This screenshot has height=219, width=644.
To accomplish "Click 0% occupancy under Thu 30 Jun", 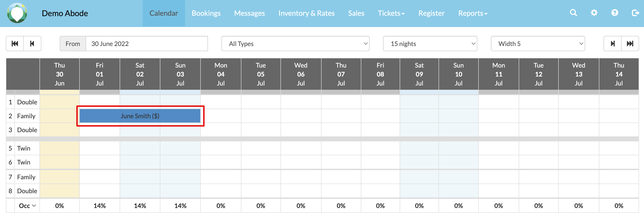I will coord(60,206).
